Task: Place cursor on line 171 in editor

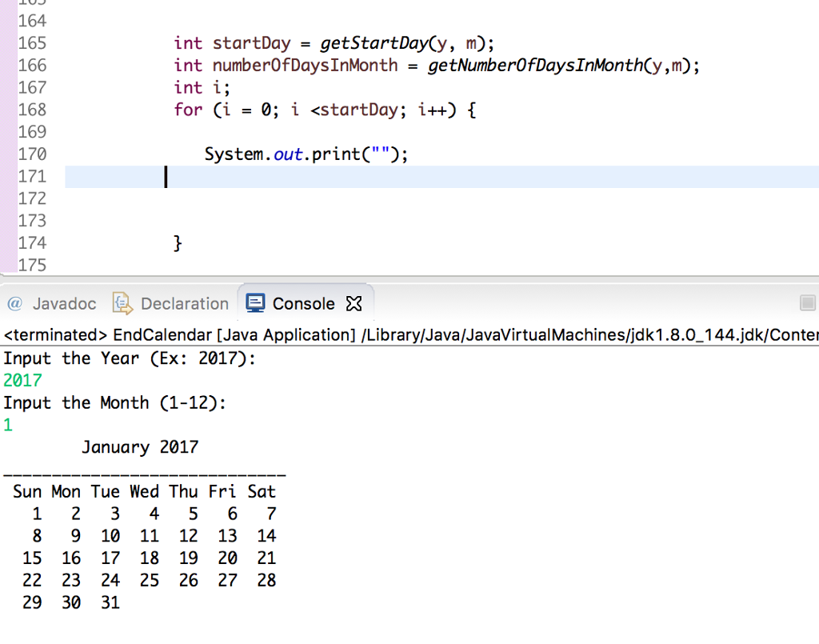Action: 441,177
